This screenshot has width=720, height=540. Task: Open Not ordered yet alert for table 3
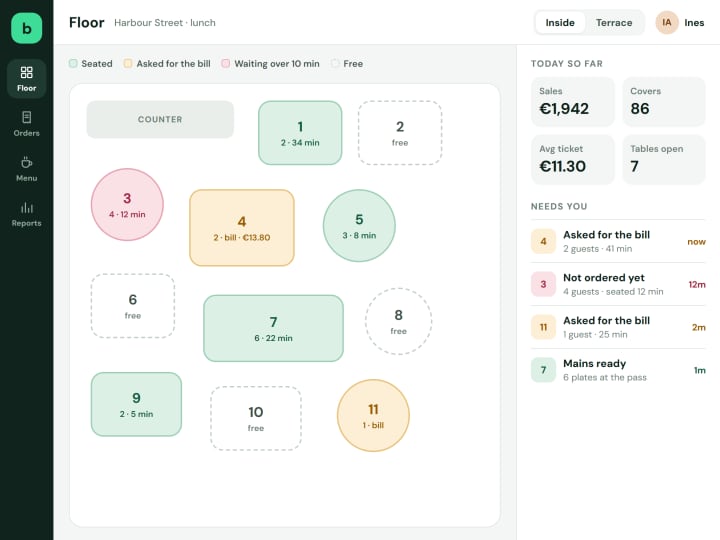pyautogui.click(x=618, y=284)
